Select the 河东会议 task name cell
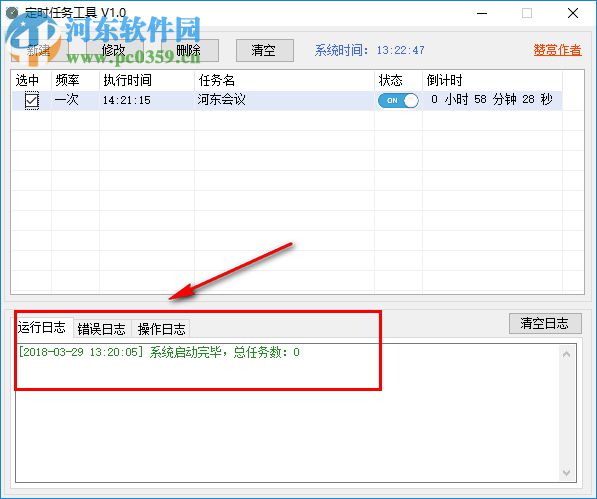This screenshot has height=499, width=597. click(284, 100)
